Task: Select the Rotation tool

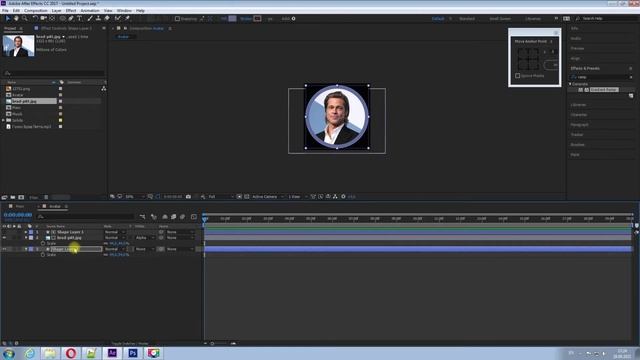Action: coord(35,18)
